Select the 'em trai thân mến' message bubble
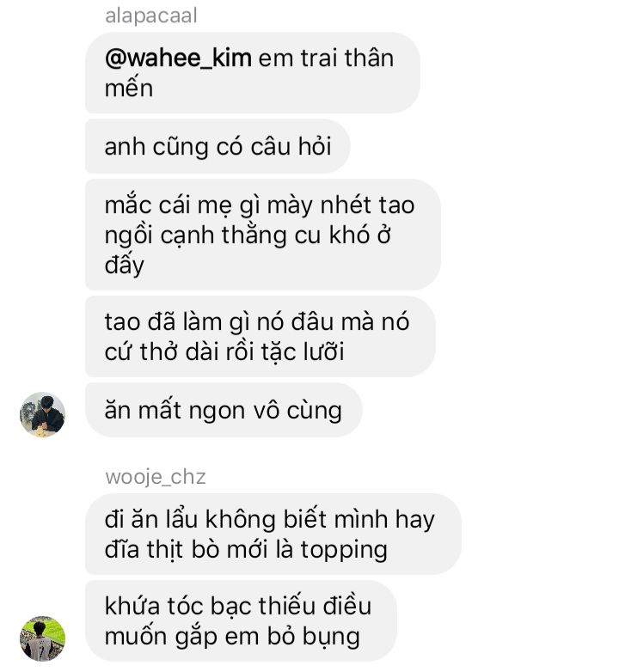 pos(253,73)
